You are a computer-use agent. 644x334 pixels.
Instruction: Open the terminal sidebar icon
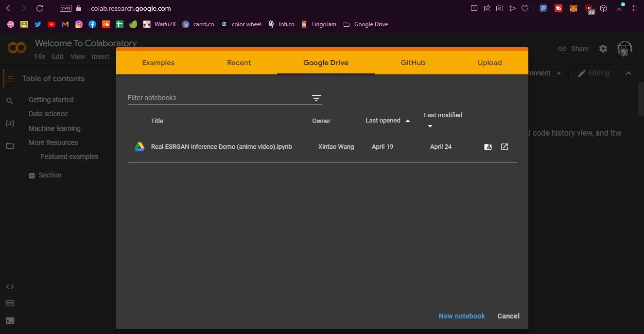click(x=10, y=321)
